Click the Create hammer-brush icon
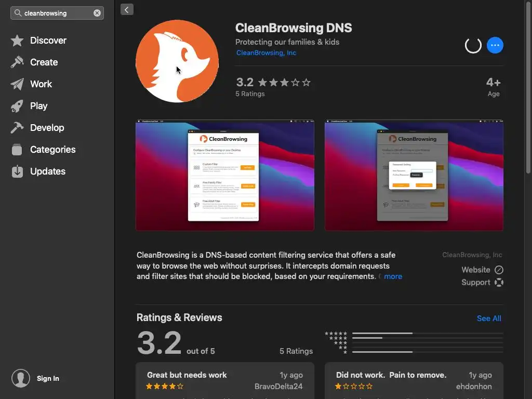This screenshot has height=399, width=532. (x=17, y=62)
